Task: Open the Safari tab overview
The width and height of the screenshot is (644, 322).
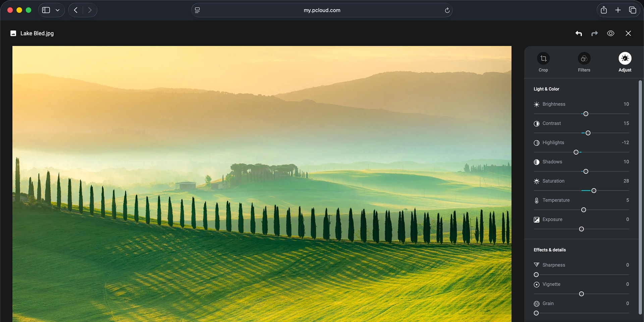Action: 633,10
